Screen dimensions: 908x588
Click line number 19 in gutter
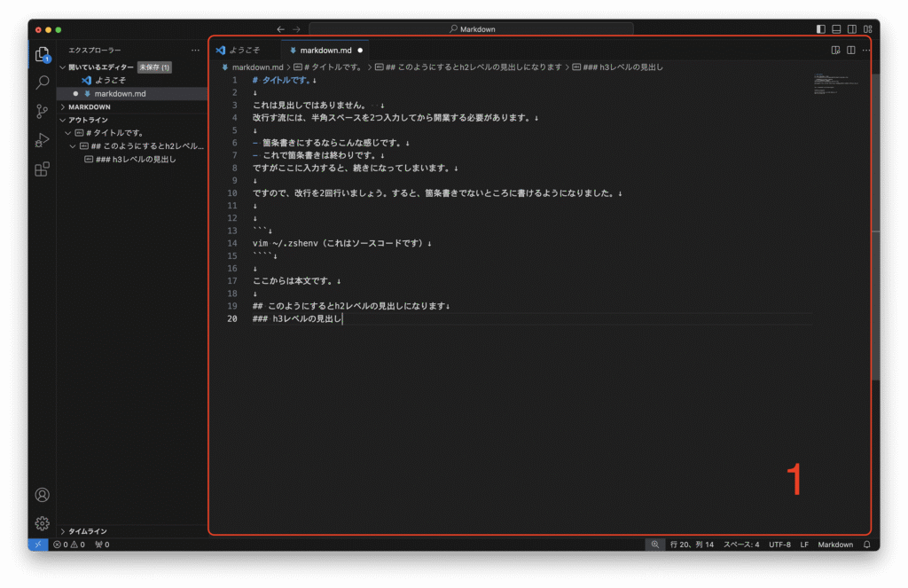point(232,306)
